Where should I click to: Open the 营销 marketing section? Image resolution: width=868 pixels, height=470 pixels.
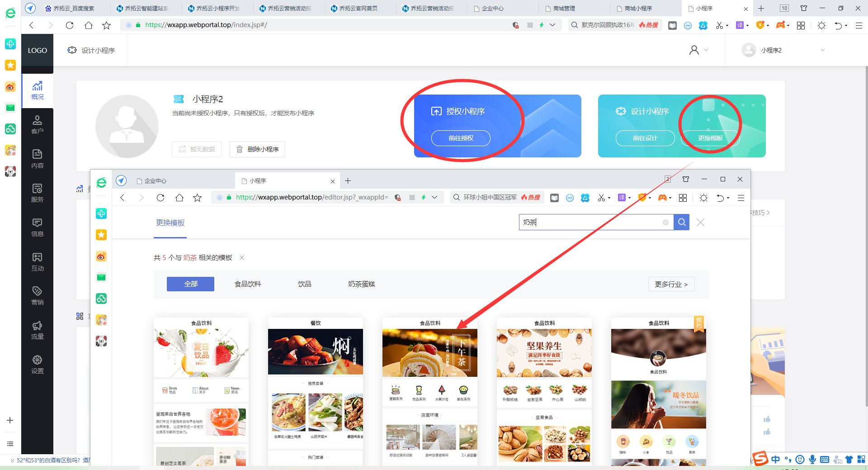coord(37,295)
